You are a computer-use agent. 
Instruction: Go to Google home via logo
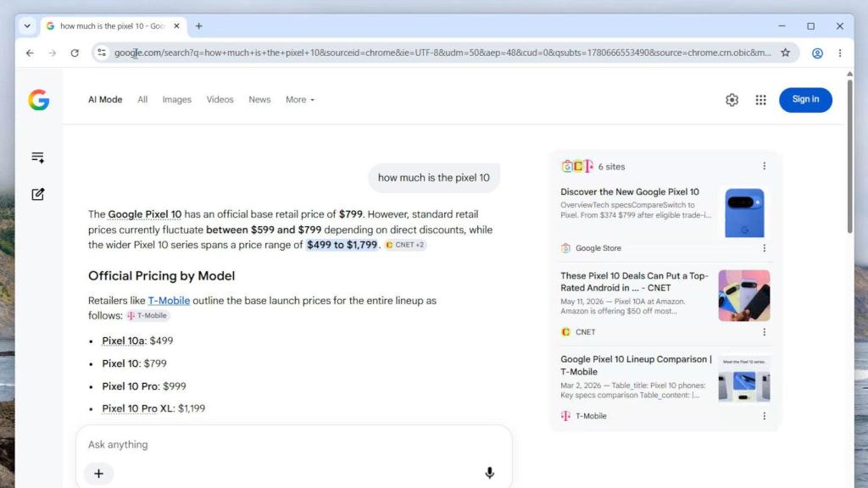[39, 100]
